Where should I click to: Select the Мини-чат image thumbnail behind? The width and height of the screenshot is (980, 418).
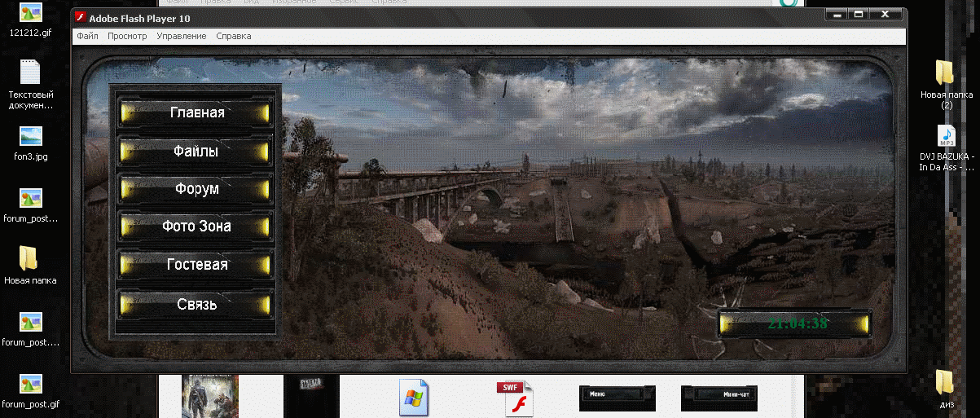pyautogui.click(x=719, y=398)
